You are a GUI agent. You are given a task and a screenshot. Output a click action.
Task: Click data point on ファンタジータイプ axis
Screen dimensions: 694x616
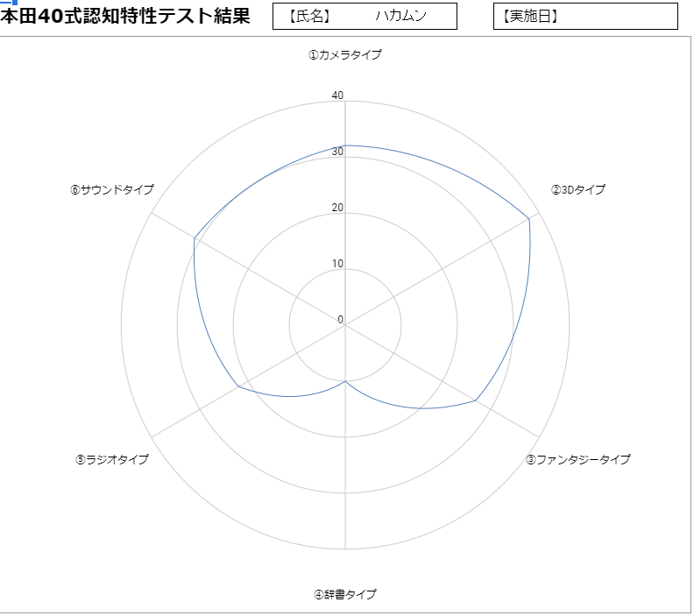(x=476, y=400)
